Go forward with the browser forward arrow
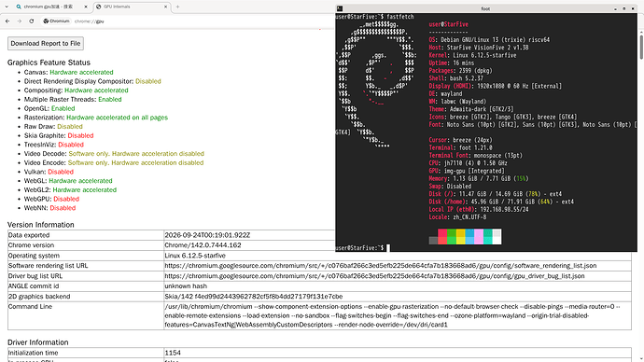Image resolution: width=644 pixels, height=362 pixels. coord(20,21)
